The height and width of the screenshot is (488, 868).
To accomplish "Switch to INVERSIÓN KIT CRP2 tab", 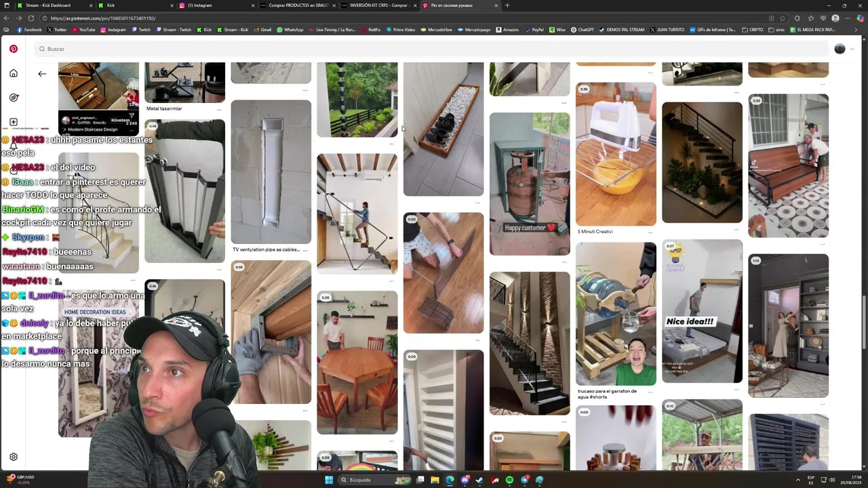I will point(379,5).
